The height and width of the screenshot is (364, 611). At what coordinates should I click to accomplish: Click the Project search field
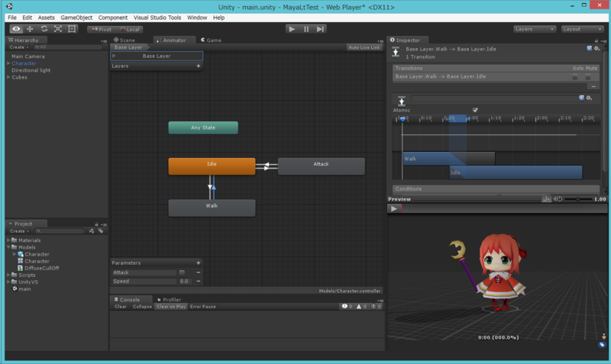click(x=60, y=231)
